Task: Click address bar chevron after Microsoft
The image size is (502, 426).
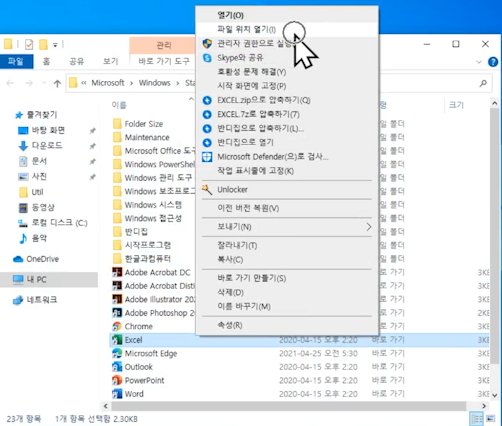Action: [131, 83]
